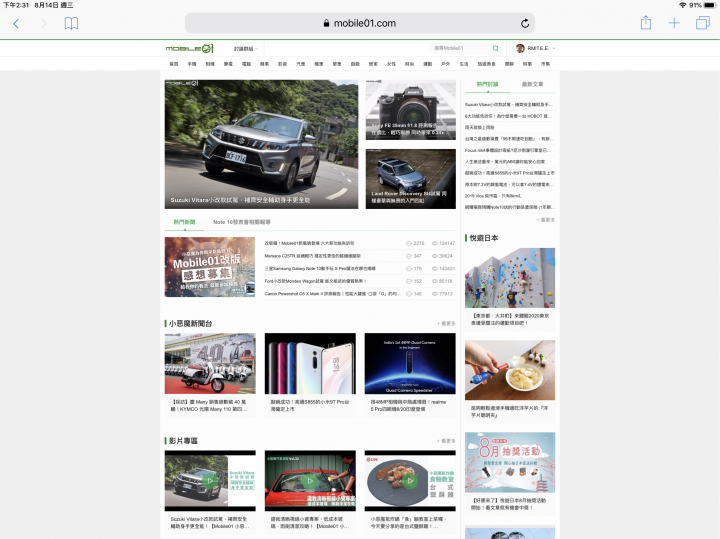Image resolution: width=720 pixels, height=539 pixels.
Task: Check the battery 91% status indicator
Action: click(x=702, y=5)
